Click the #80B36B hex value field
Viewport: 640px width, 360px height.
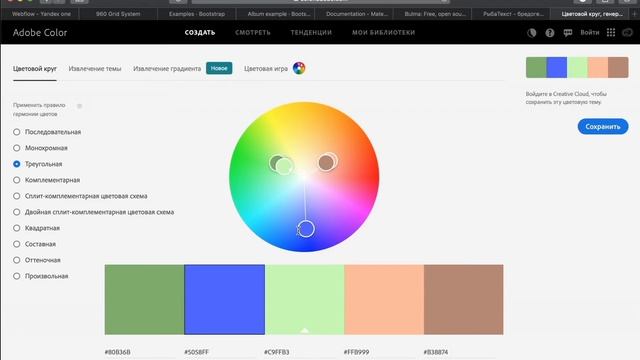click(118, 352)
